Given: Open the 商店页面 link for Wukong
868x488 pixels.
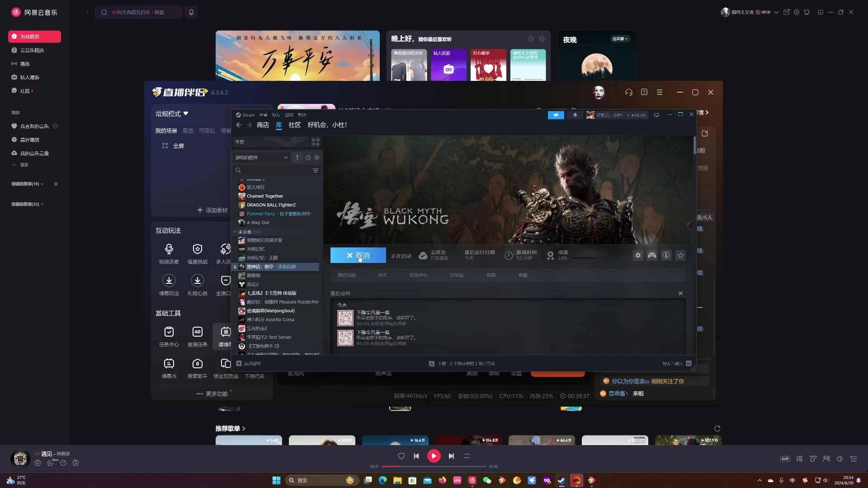Looking at the screenshot, I should pyautogui.click(x=347, y=275).
